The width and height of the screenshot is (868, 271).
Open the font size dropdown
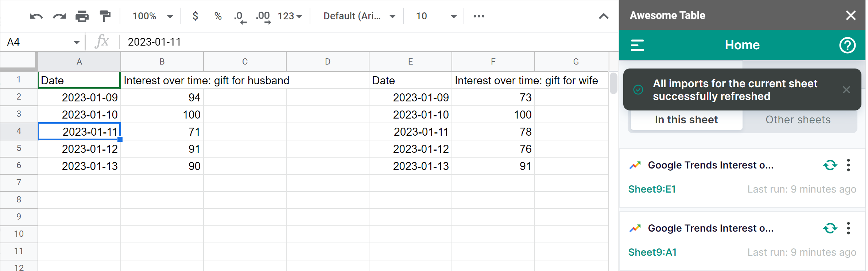(x=436, y=16)
